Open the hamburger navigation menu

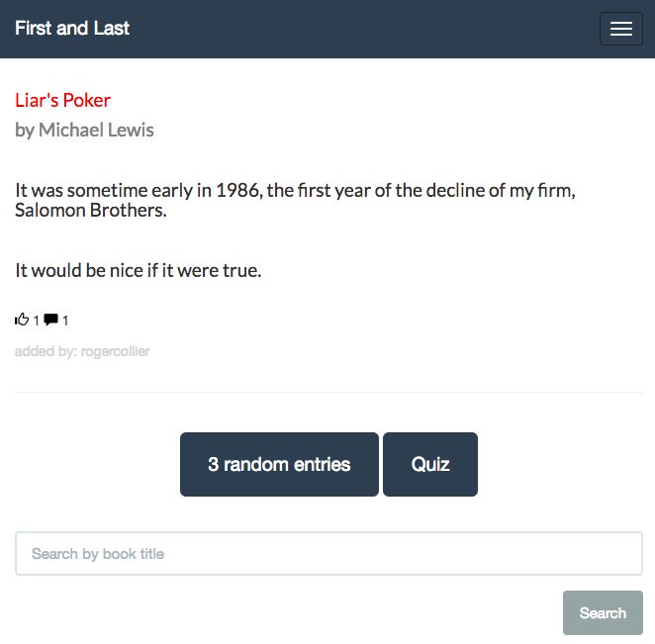point(620,29)
